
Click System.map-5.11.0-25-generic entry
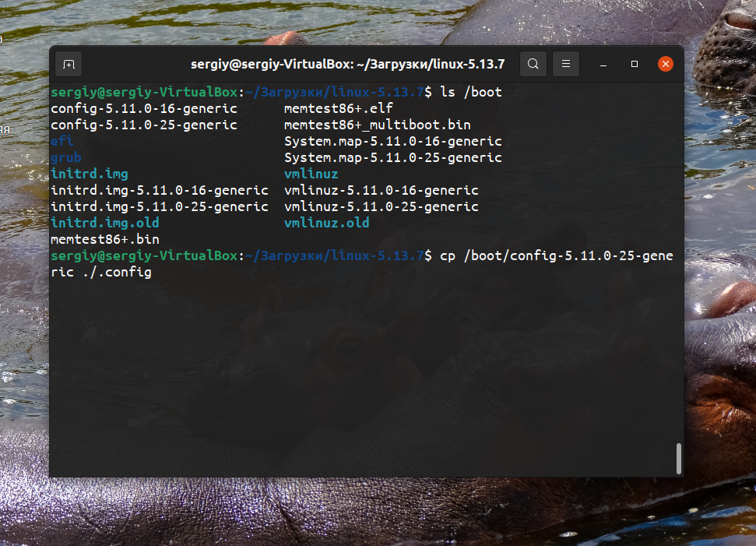[x=393, y=157]
